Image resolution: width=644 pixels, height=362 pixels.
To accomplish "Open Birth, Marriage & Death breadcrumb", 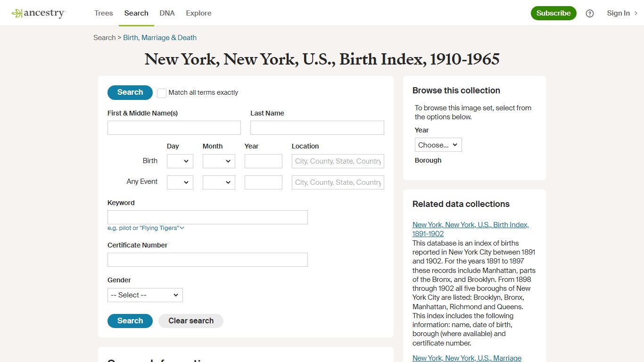I will pyautogui.click(x=160, y=38).
